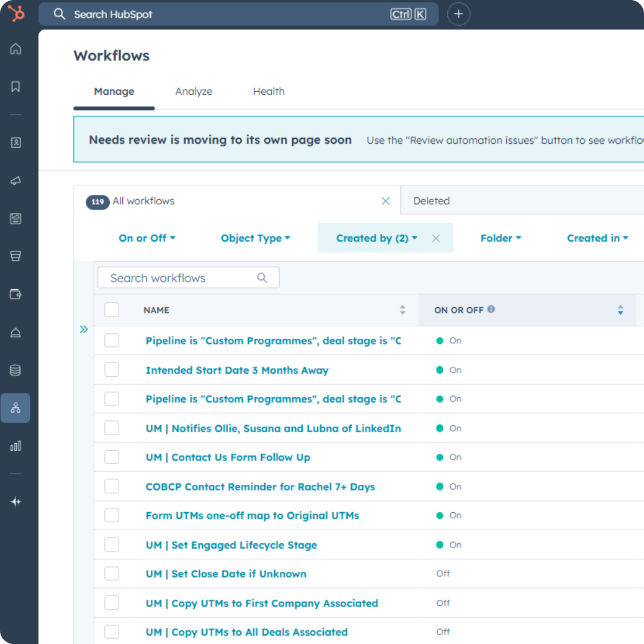Select the All workflows view tab

[237, 201]
